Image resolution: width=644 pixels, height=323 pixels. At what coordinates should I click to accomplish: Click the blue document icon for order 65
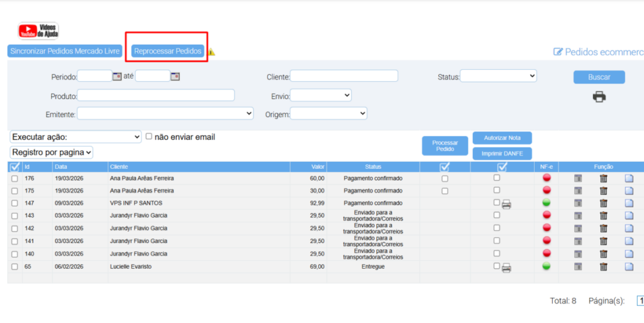629,267
